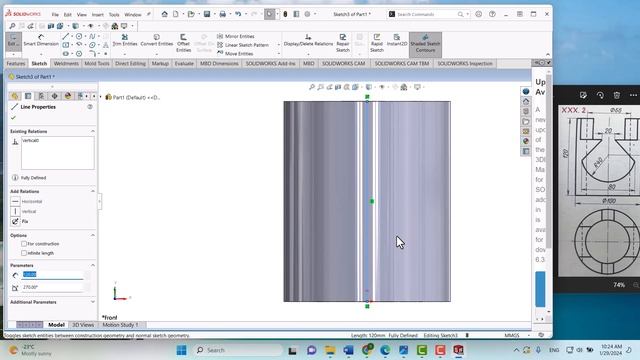Open the Design Library task pane icon

tap(526, 111)
